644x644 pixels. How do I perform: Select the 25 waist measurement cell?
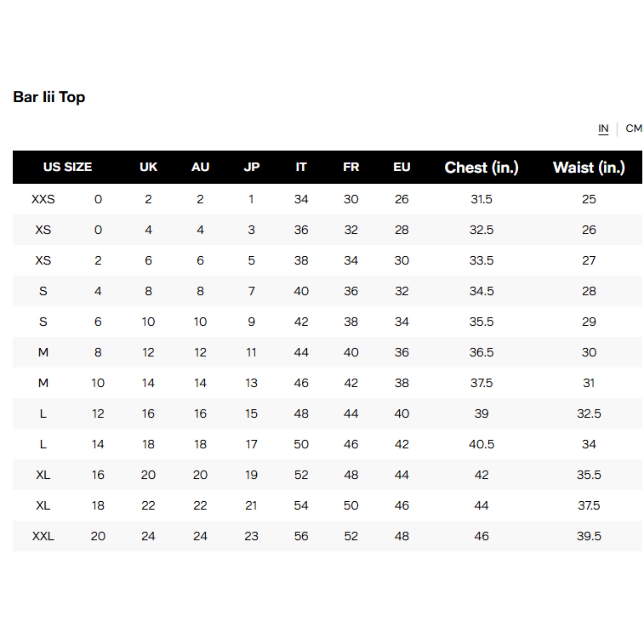click(x=589, y=199)
